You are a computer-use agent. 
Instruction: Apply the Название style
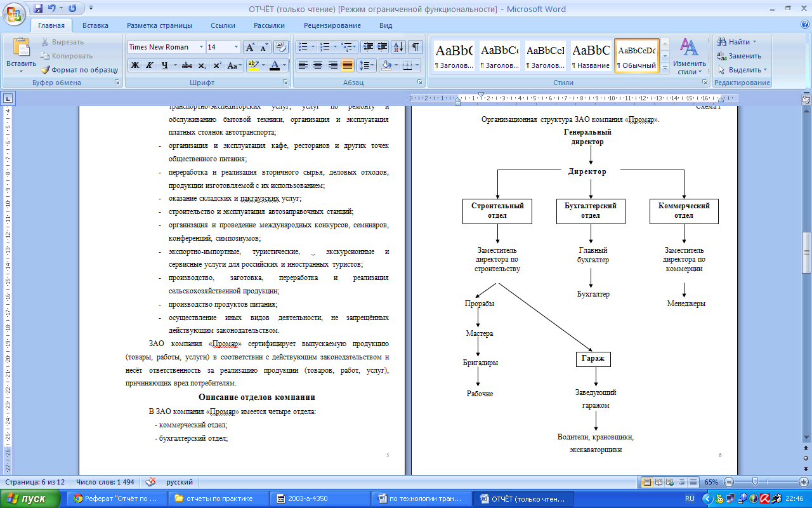tap(591, 56)
